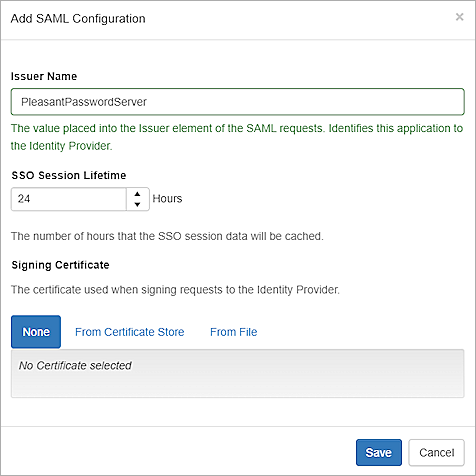Focus the SSO Session Lifetime hours field
The width and height of the screenshot is (476, 476).
point(69,199)
